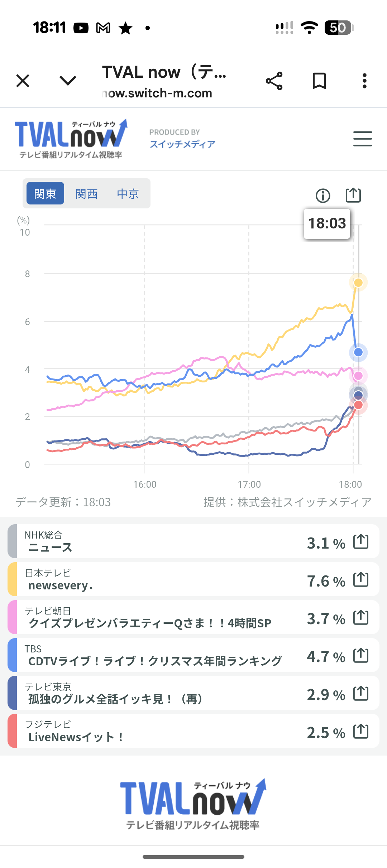This screenshot has width=387, height=868.
Task: Tap the chart share icon above graph
Action: point(353,195)
